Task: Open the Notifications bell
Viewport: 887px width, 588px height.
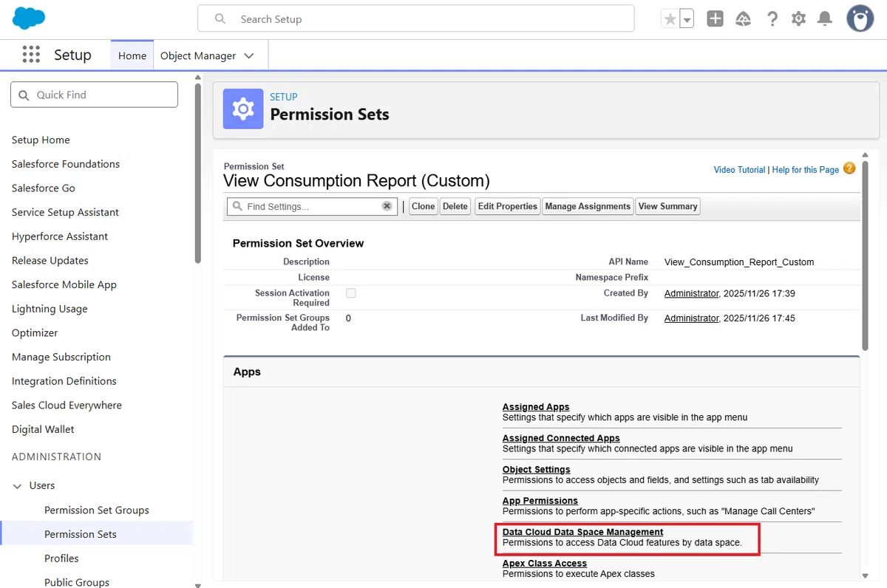Action: click(x=825, y=19)
